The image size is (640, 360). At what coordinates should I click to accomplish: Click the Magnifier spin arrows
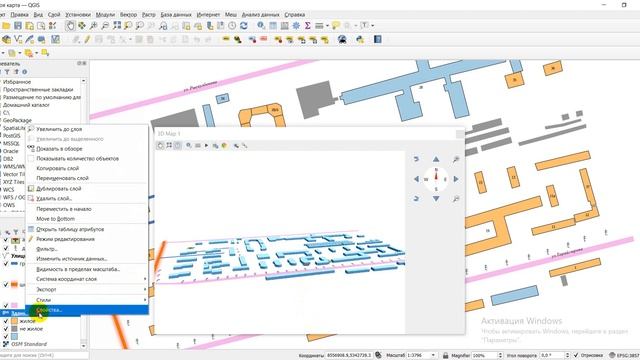point(500,356)
